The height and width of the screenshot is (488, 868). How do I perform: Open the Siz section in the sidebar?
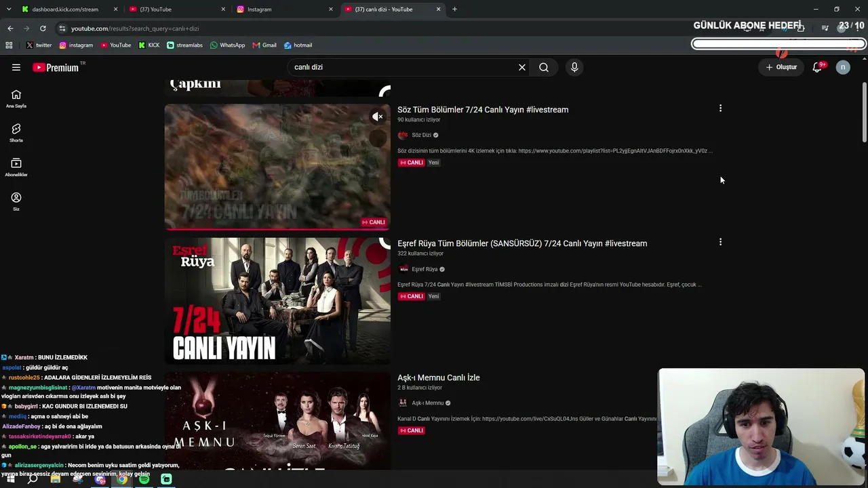pos(16,201)
